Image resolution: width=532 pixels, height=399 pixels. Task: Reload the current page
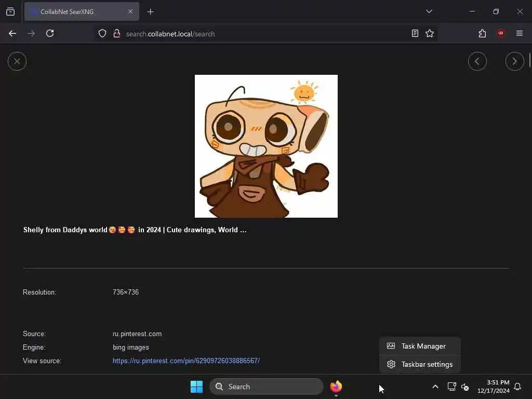tap(50, 34)
